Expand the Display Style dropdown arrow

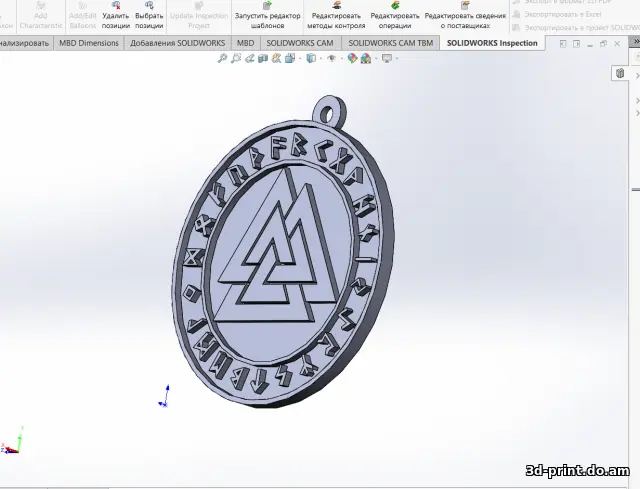click(x=321, y=58)
